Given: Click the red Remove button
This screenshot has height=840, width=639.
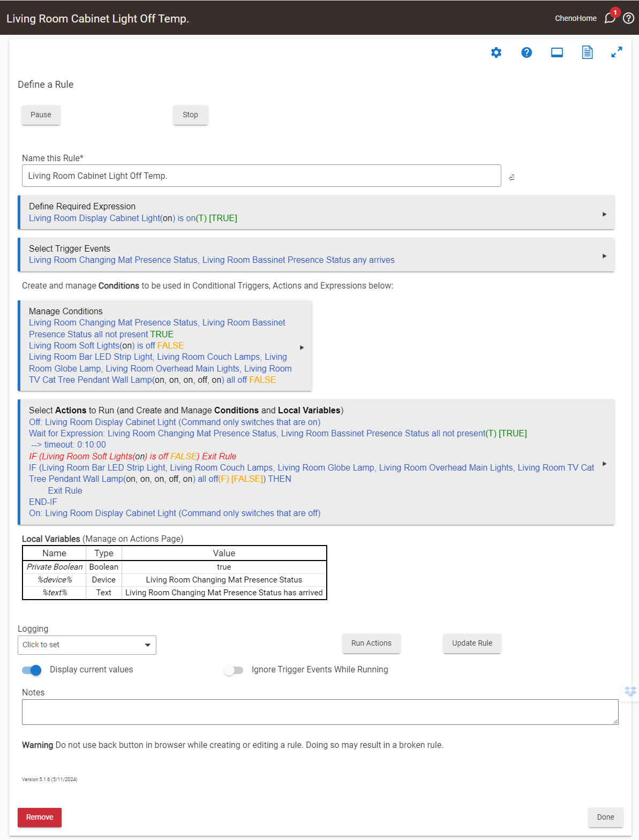Looking at the screenshot, I should click(x=40, y=818).
